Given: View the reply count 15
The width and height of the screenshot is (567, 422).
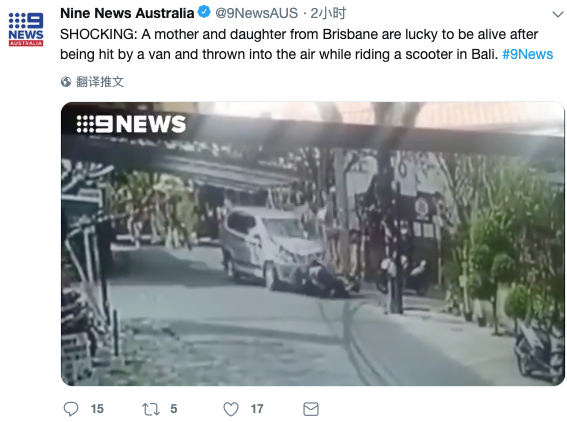Looking at the screenshot, I should 97,409.
